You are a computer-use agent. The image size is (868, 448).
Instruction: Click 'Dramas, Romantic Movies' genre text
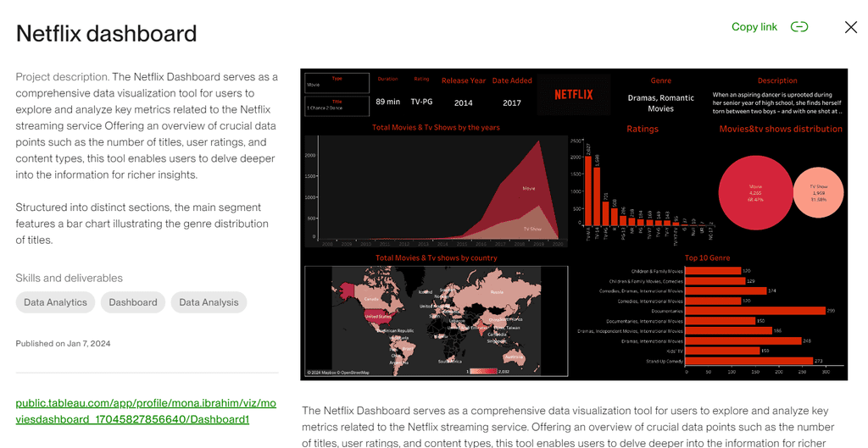point(660,102)
